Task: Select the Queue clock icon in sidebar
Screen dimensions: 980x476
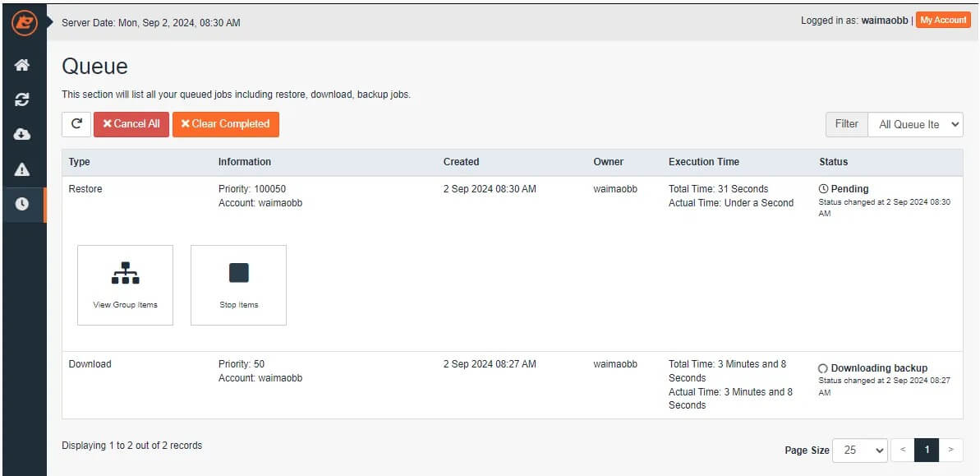Action: coord(22,205)
